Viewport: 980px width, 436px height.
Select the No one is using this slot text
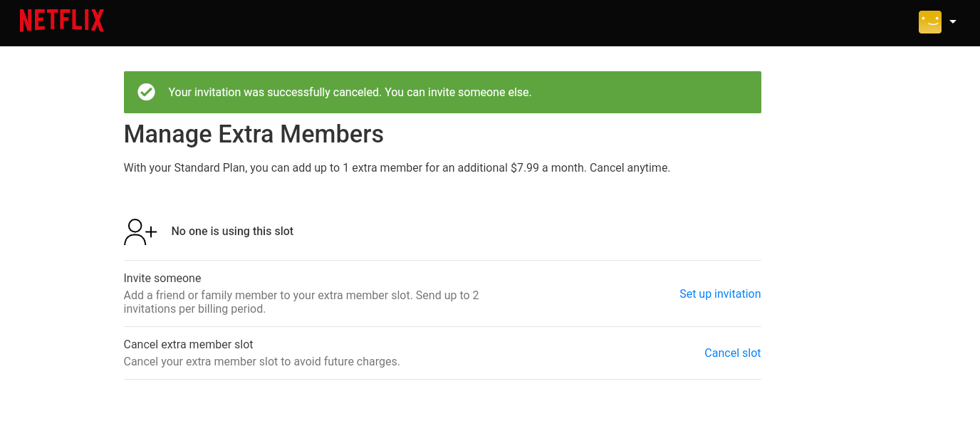click(x=232, y=231)
